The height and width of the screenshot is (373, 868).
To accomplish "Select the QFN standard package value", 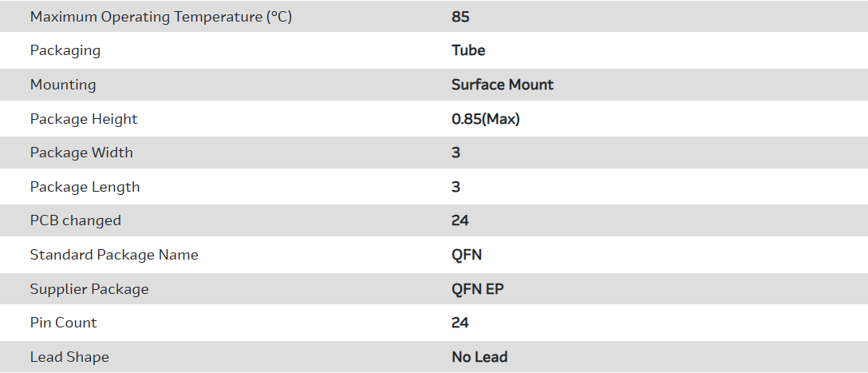I will (467, 255).
